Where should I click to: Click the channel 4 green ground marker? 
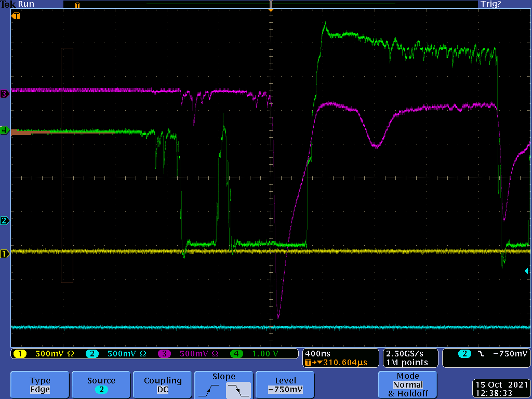tap(5, 130)
